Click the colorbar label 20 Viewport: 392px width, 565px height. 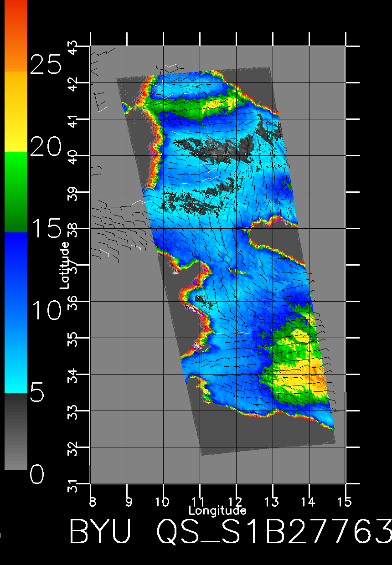click(45, 147)
